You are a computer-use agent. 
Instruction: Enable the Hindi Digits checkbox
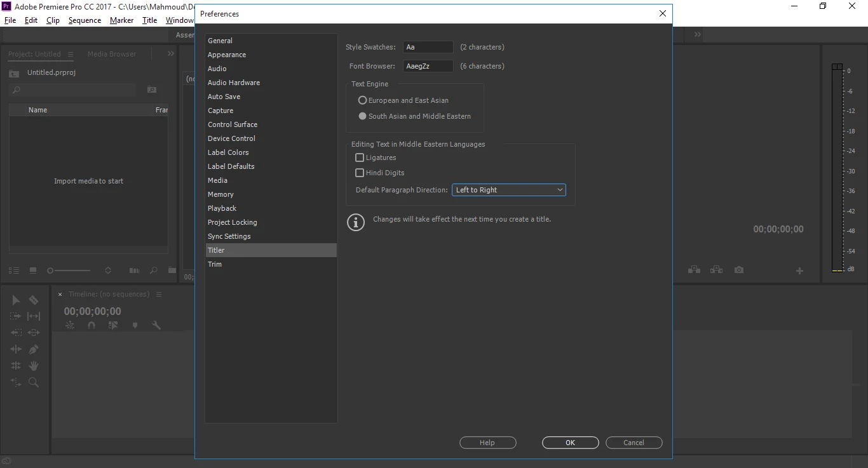coord(360,173)
